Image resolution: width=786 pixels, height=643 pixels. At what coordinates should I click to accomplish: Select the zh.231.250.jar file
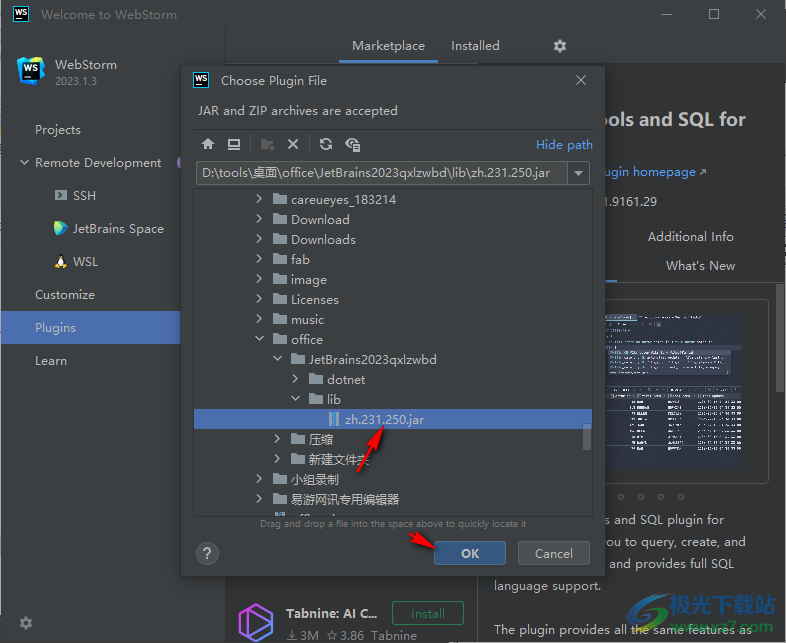pos(392,419)
